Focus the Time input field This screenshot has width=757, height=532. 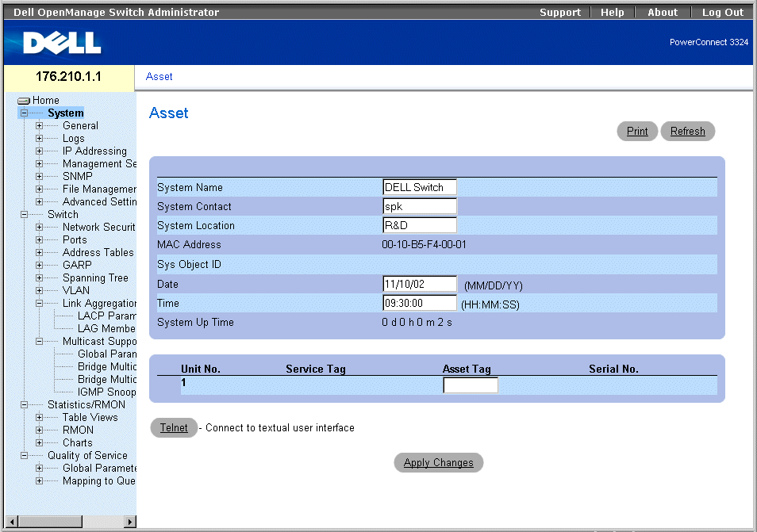point(419,303)
